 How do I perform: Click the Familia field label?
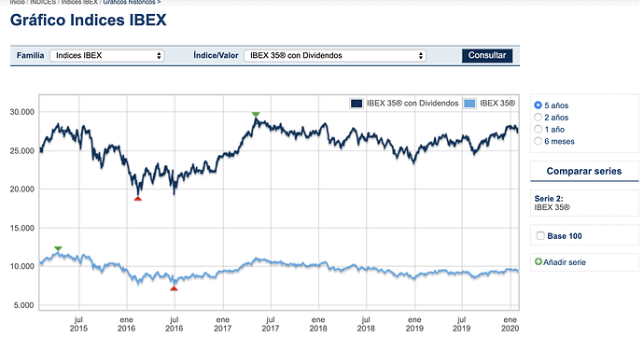click(x=31, y=55)
